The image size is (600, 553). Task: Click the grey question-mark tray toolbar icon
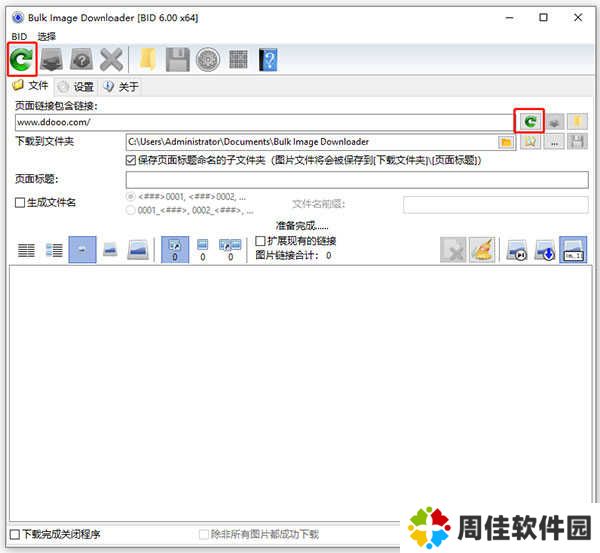pos(81,60)
